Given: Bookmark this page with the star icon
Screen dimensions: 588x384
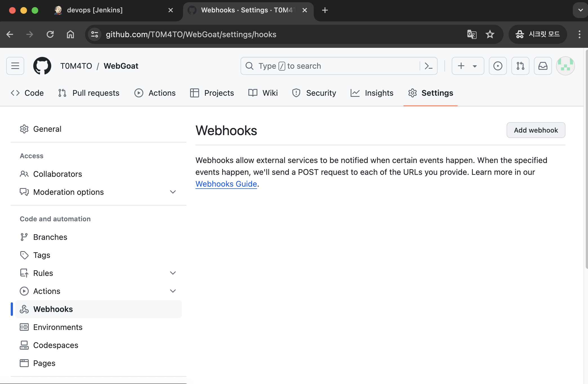Looking at the screenshot, I should (490, 34).
